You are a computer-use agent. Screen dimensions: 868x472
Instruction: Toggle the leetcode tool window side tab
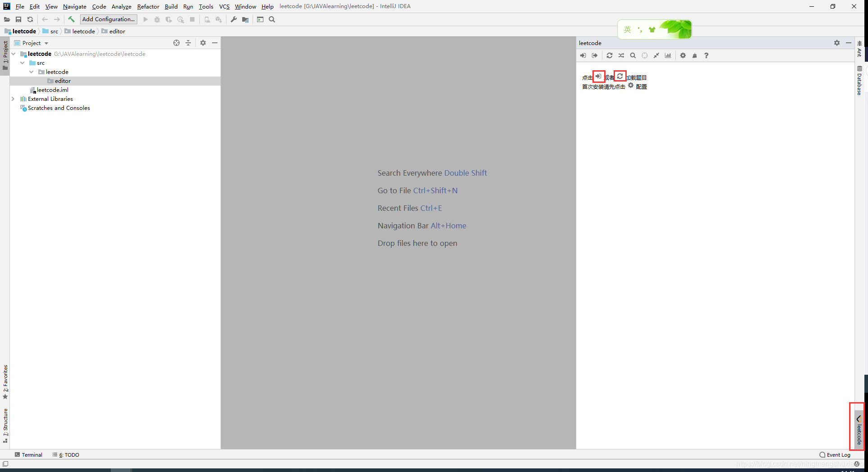(859, 430)
